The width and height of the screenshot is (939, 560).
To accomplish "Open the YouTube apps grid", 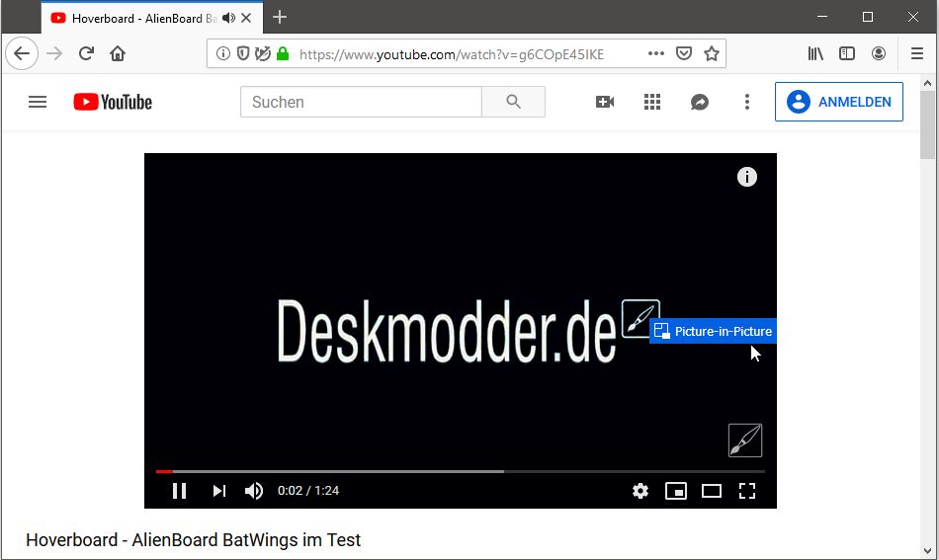I will (x=652, y=102).
